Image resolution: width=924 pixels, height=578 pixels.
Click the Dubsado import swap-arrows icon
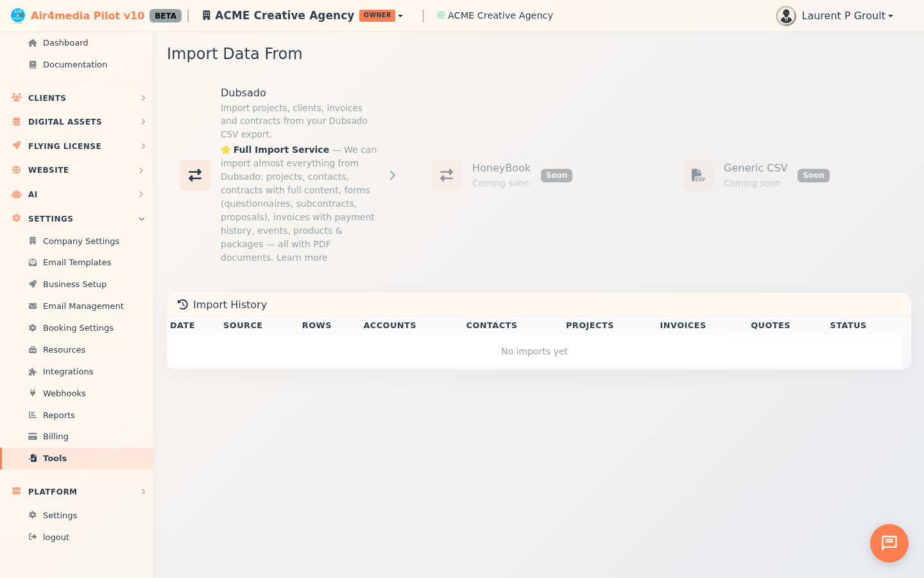pos(195,175)
